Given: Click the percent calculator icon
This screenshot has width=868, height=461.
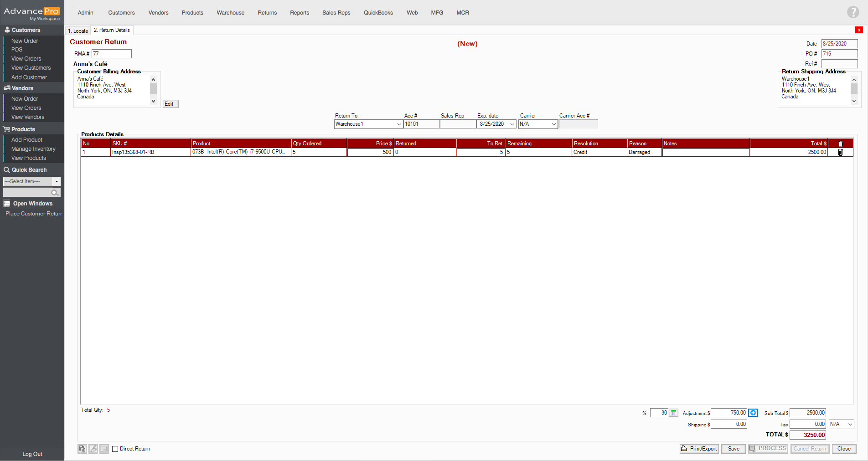Looking at the screenshot, I should pos(673,413).
